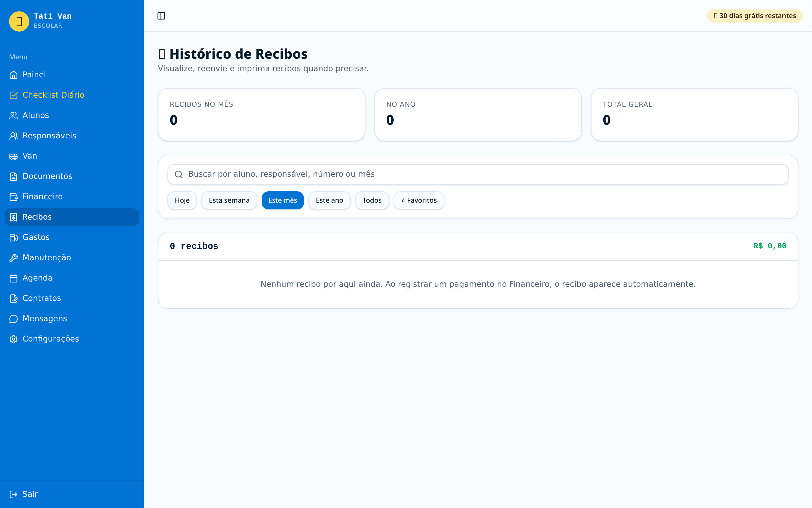The width and height of the screenshot is (812, 508).
Task: Open Mensagens page link
Action: 72,319
